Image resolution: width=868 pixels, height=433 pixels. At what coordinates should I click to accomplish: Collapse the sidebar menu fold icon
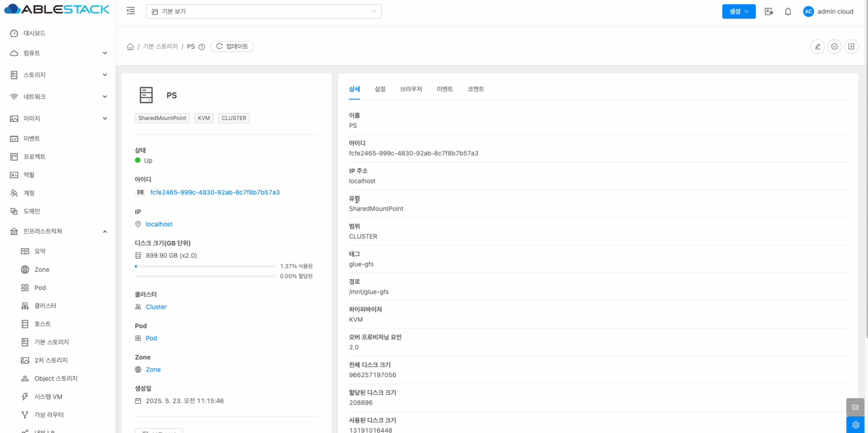tap(131, 11)
